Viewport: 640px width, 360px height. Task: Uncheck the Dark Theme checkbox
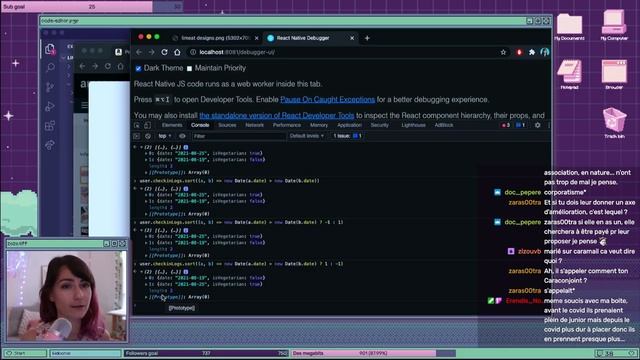tap(138, 69)
